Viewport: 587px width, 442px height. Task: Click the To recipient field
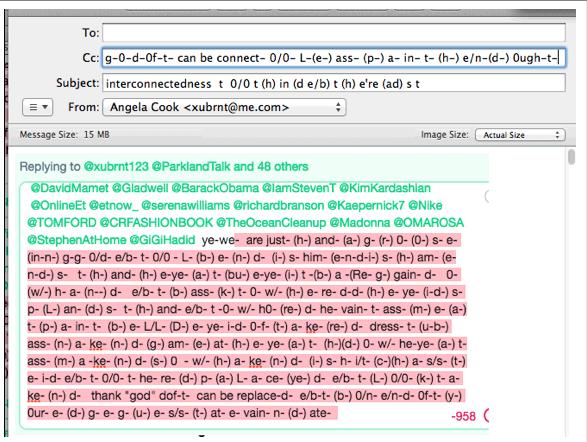(x=334, y=33)
